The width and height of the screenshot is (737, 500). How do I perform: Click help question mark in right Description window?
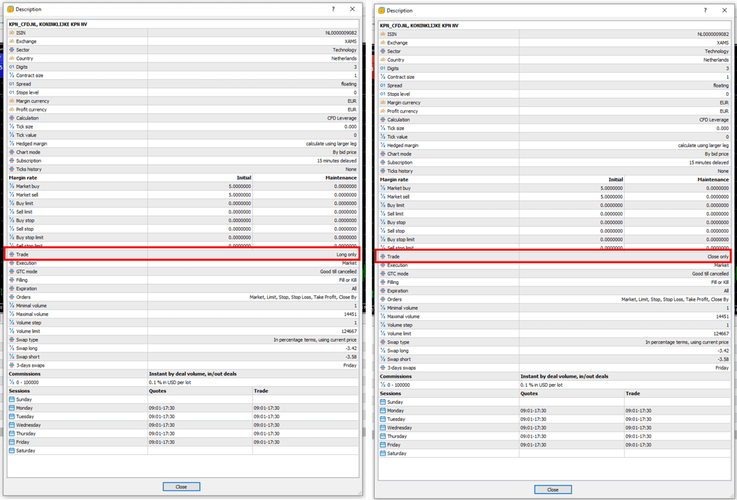pyautogui.click(x=704, y=10)
